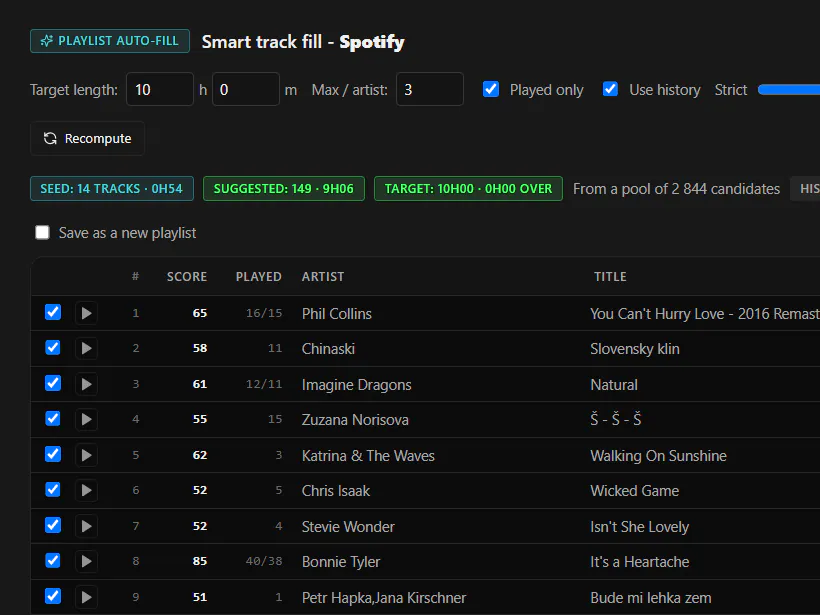
Task: Click the Recompute button
Action: pyautogui.click(x=87, y=139)
